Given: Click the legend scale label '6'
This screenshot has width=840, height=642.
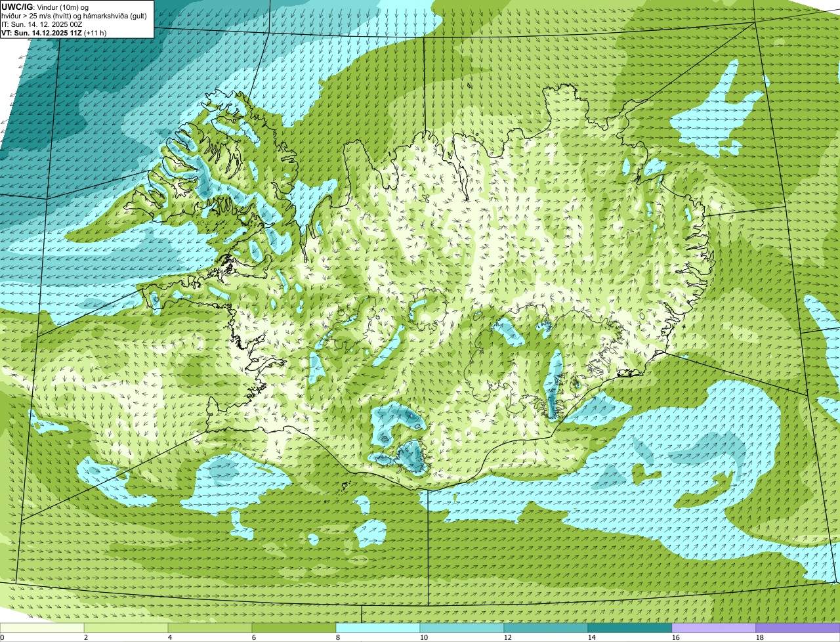Looking at the screenshot, I should click(x=254, y=637).
